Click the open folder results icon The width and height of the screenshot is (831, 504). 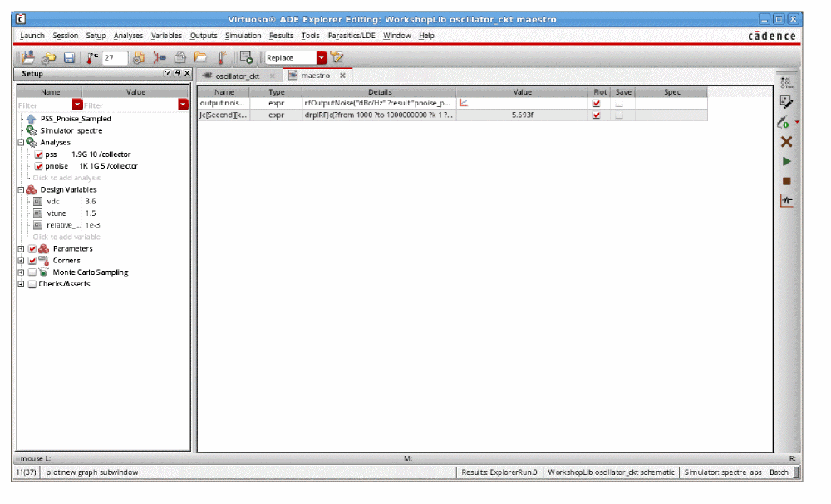click(x=200, y=57)
